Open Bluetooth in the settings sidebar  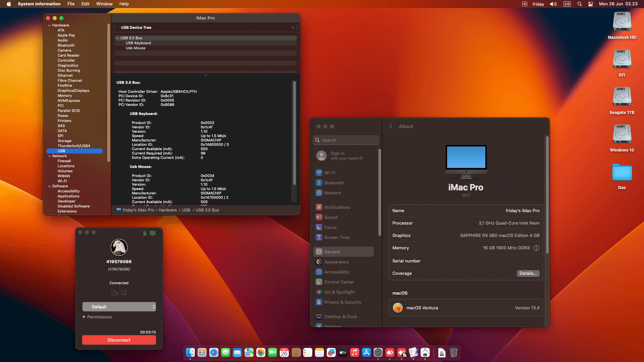click(334, 183)
